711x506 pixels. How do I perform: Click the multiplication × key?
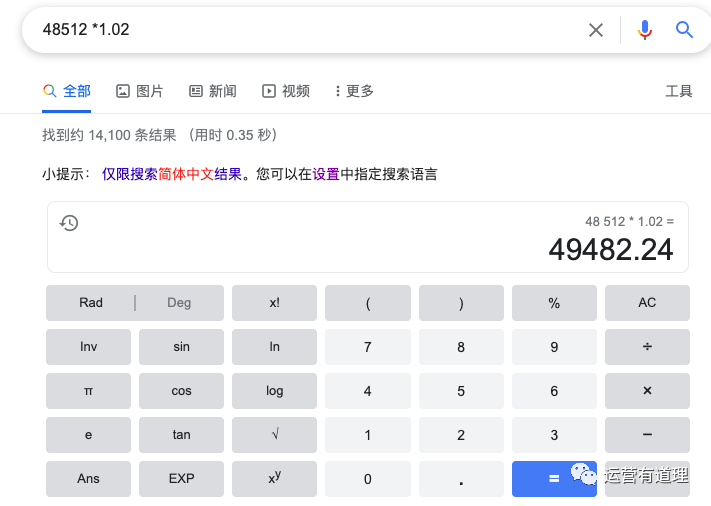pos(647,391)
